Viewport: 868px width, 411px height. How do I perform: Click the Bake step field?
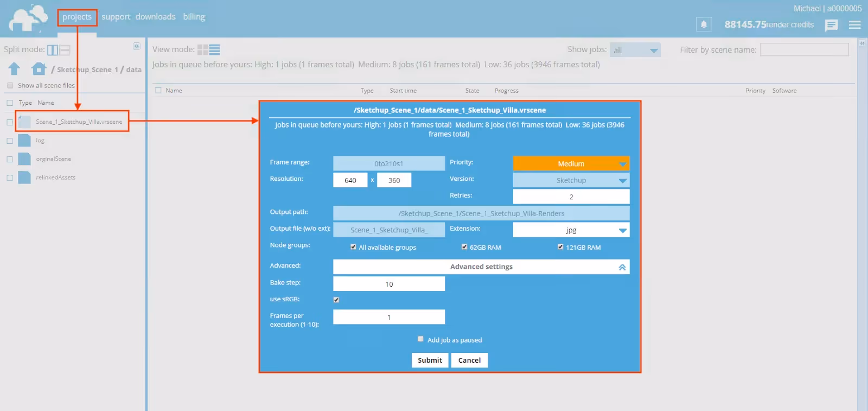389,284
